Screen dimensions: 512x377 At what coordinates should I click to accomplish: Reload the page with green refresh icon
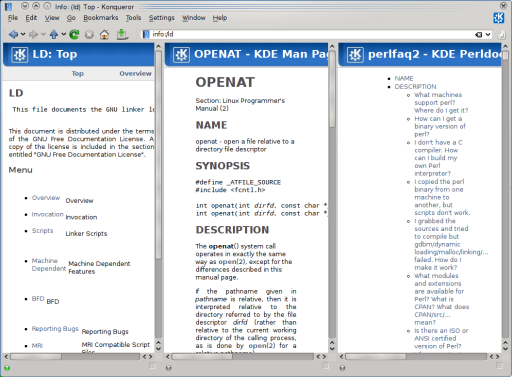(74, 34)
